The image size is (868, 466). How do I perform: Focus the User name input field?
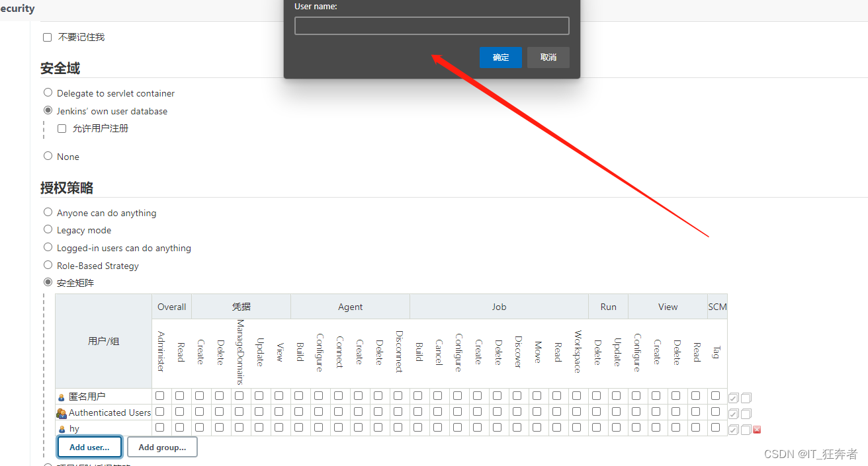point(432,26)
